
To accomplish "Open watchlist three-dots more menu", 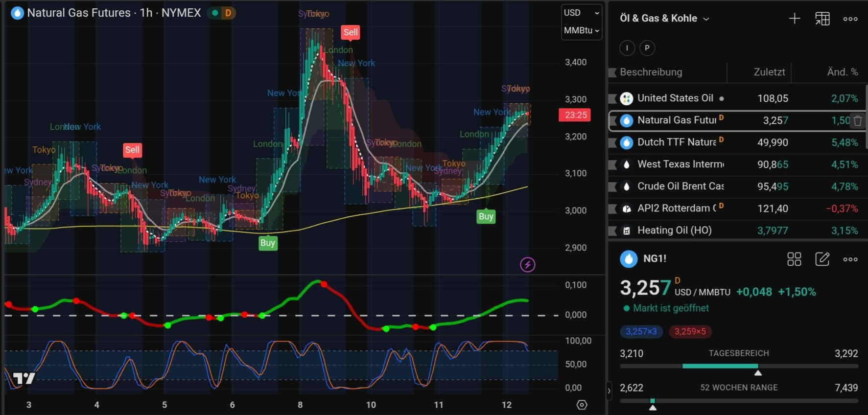I will [x=850, y=19].
